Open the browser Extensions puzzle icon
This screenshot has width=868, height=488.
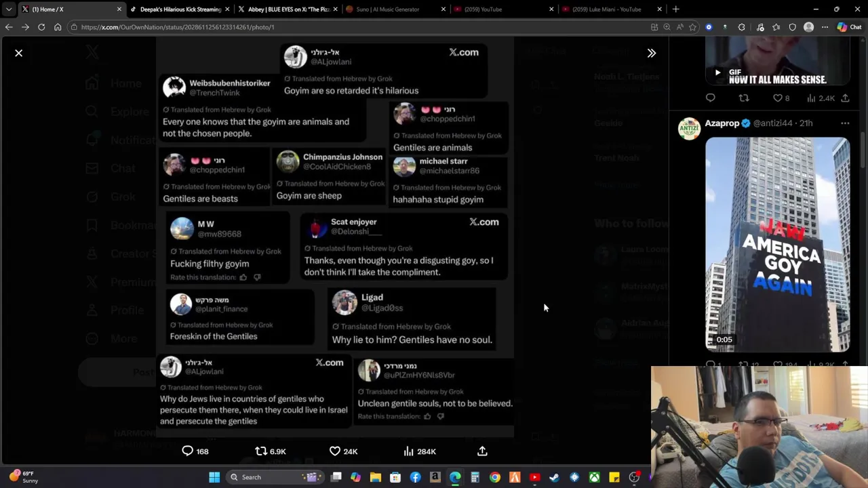point(741,27)
